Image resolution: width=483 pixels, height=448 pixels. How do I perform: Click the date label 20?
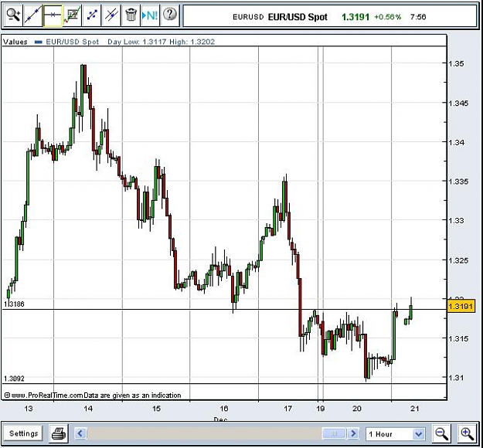coord(357,409)
